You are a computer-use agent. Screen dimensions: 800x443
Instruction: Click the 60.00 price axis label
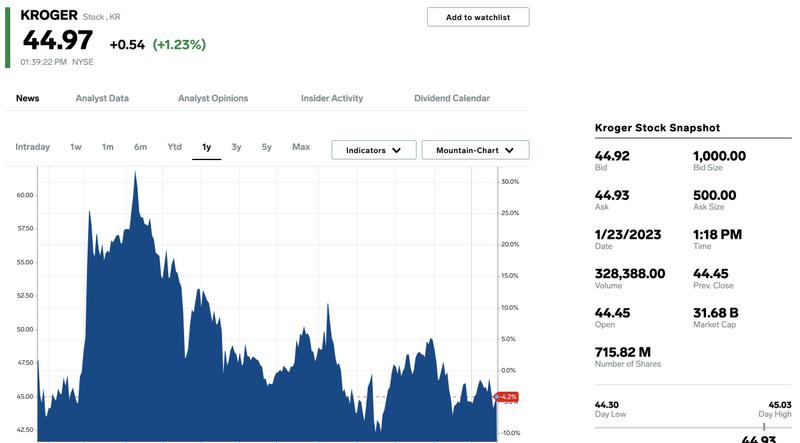(x=25, y=195)
